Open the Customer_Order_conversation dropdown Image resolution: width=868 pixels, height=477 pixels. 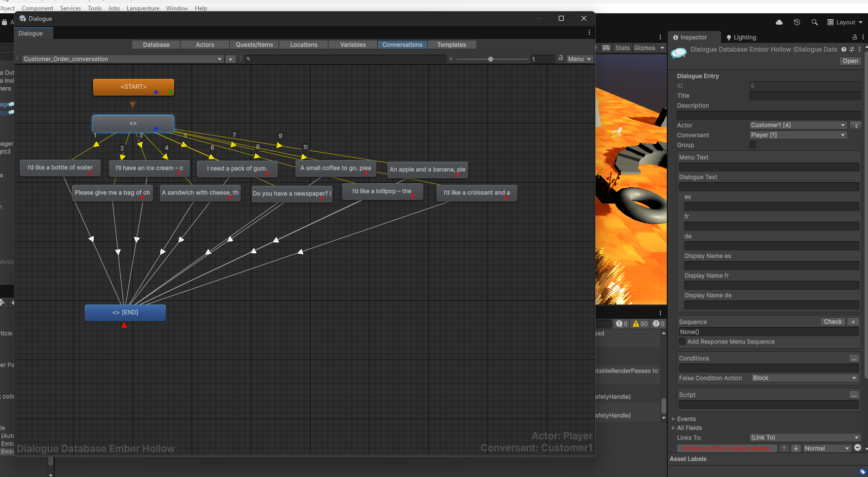click(123, 59)
